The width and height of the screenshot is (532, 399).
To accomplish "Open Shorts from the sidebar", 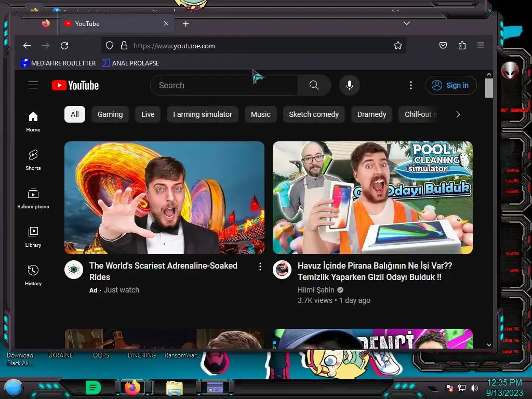I will click(x=33, y=160).
